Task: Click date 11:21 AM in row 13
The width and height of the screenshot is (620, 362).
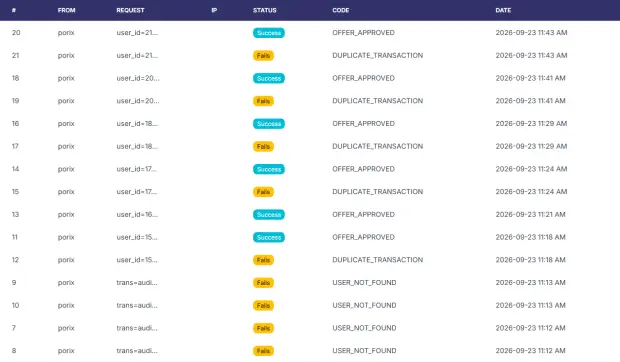Action: pos(531,215)
